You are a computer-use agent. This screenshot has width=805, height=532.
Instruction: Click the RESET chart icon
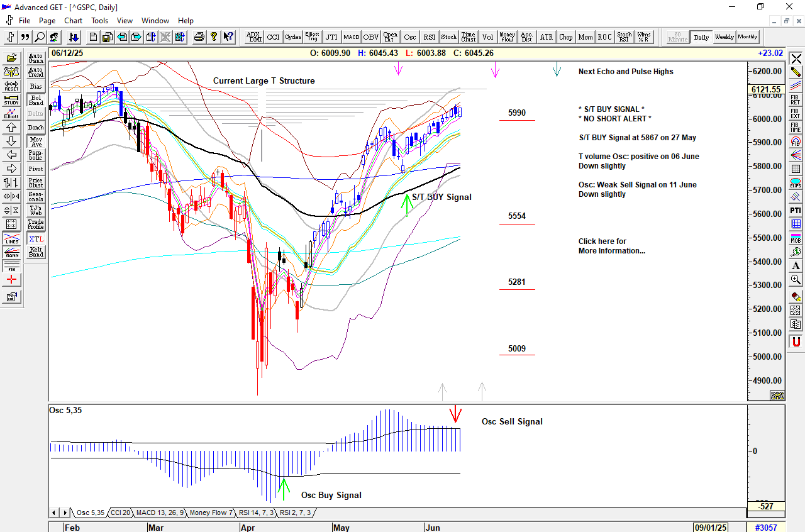(11, 86)
